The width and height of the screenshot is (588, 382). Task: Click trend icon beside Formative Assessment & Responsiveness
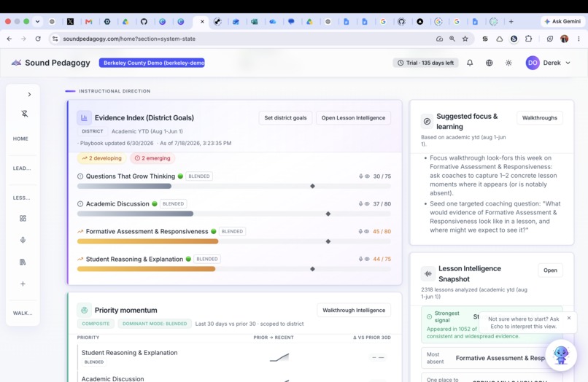point(80,231)
